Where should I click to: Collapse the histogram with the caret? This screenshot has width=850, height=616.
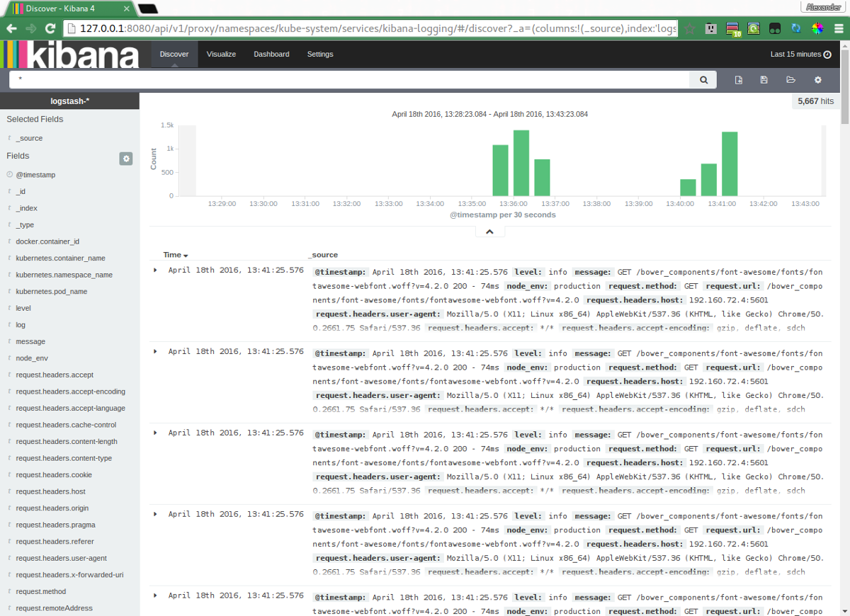tap(489, 231)
